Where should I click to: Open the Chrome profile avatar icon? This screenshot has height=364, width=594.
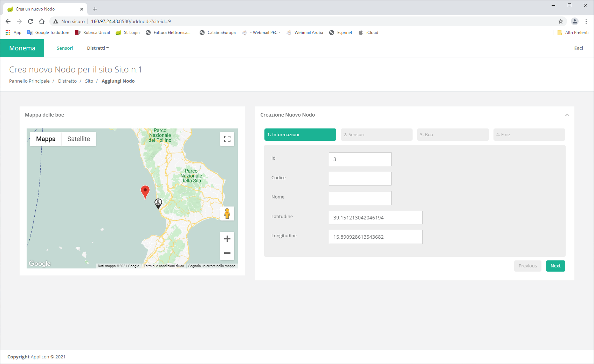coord(575,21)
